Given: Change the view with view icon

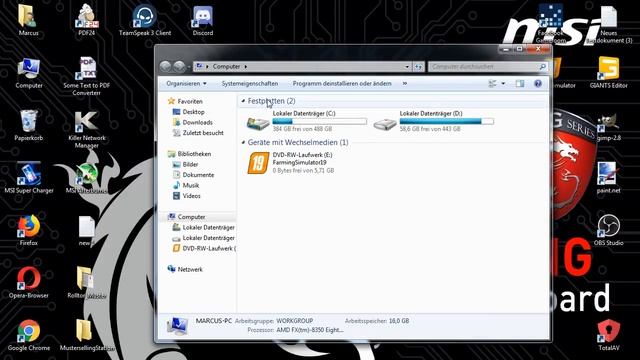Looking at the screenshot, I should (x=493, y=84).
